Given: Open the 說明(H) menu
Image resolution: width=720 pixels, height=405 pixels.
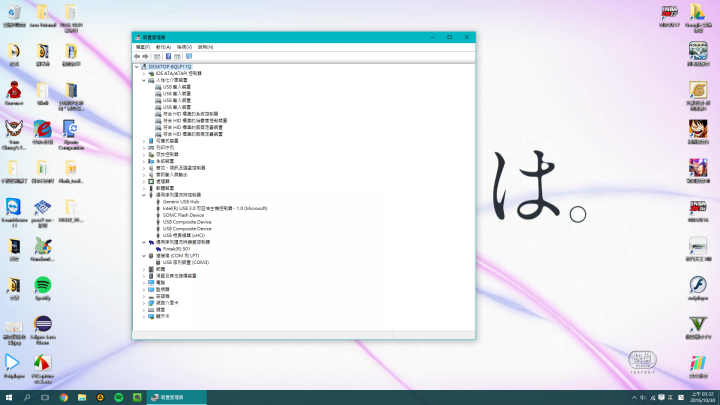Looking at the screenshot, I should 205,47.
